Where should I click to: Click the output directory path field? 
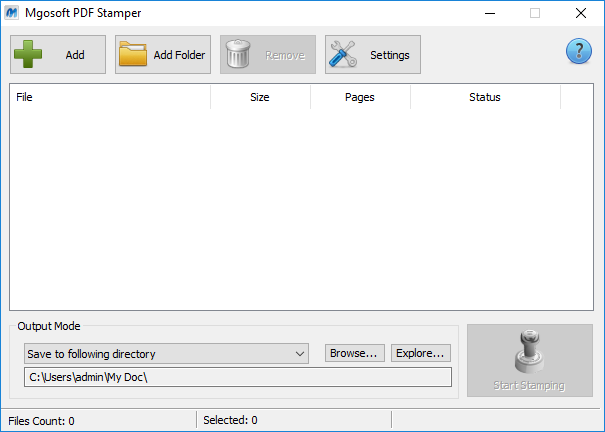[x=238, y=377]
